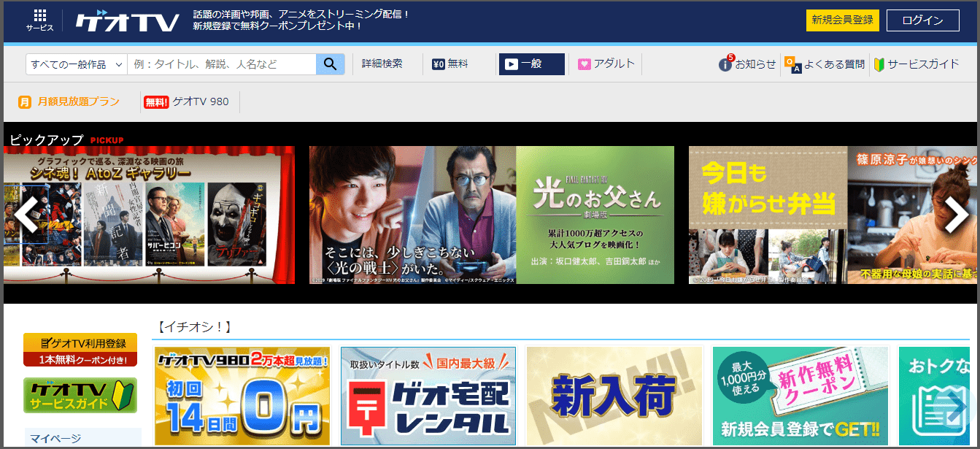Open the マイページ sidebar link
The image size is (980, 449).
[x=55, y=439]
